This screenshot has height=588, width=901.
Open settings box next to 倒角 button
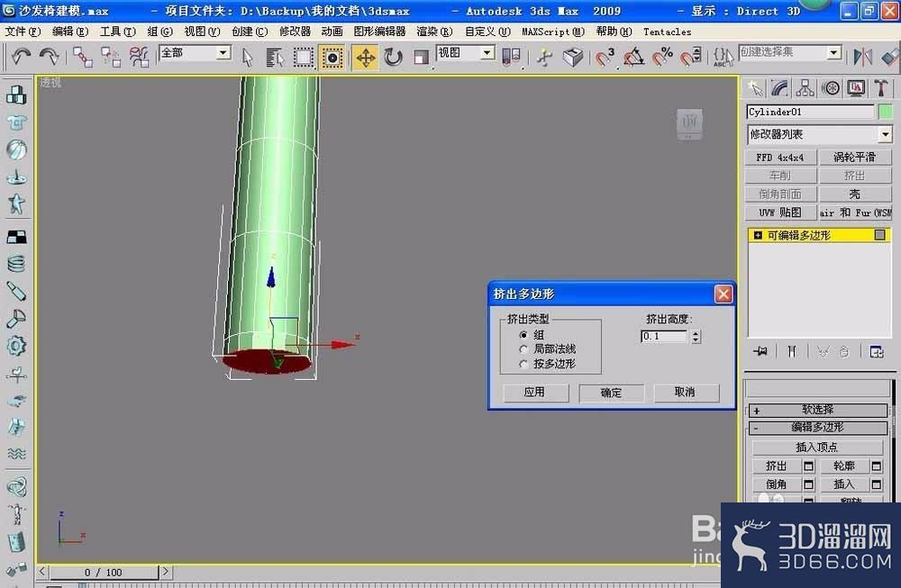(x=808, y=484)
